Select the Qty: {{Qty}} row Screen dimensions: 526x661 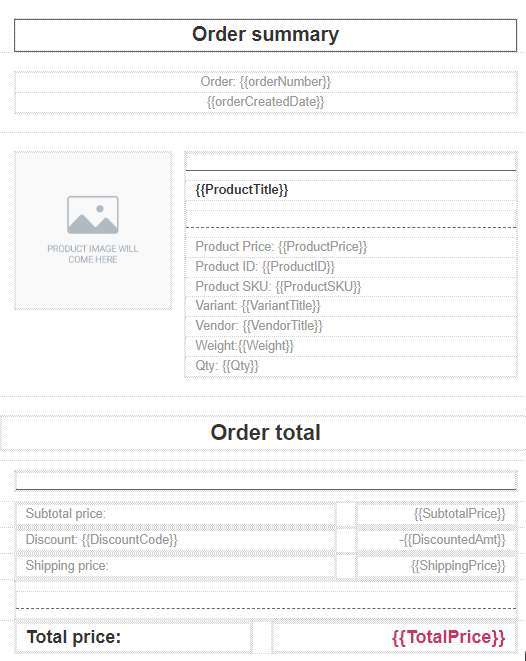pos(351,366)
